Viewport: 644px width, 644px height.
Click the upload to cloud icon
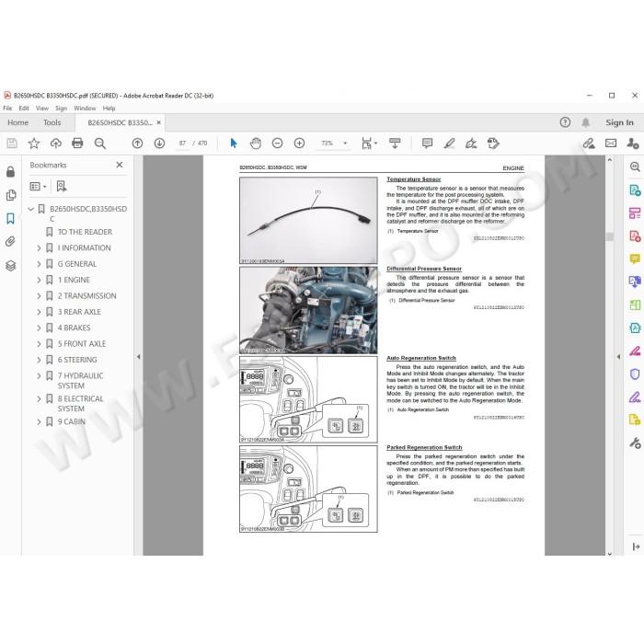tap(56, 143)
